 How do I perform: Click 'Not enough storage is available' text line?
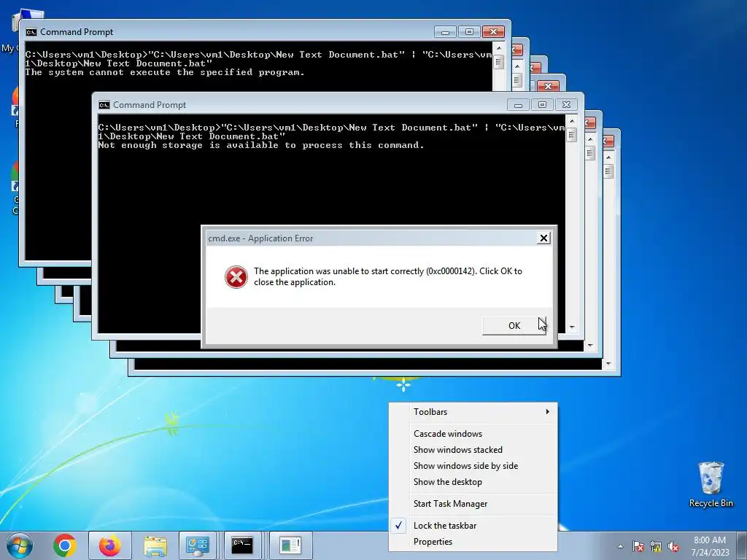point(260,145)
